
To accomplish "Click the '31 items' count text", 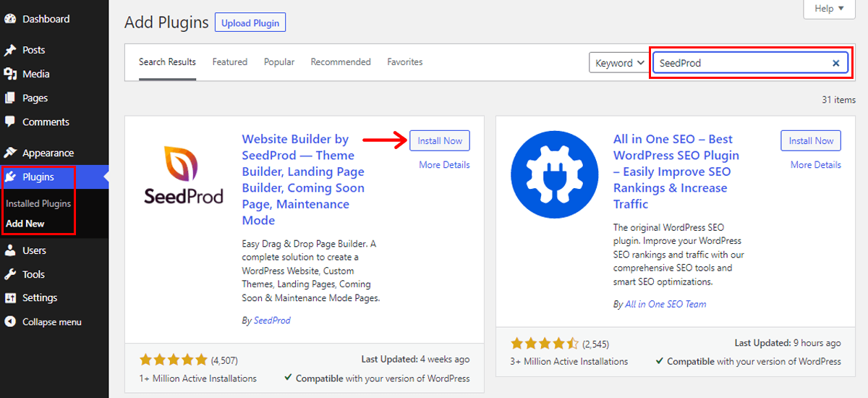I will 838,100.
